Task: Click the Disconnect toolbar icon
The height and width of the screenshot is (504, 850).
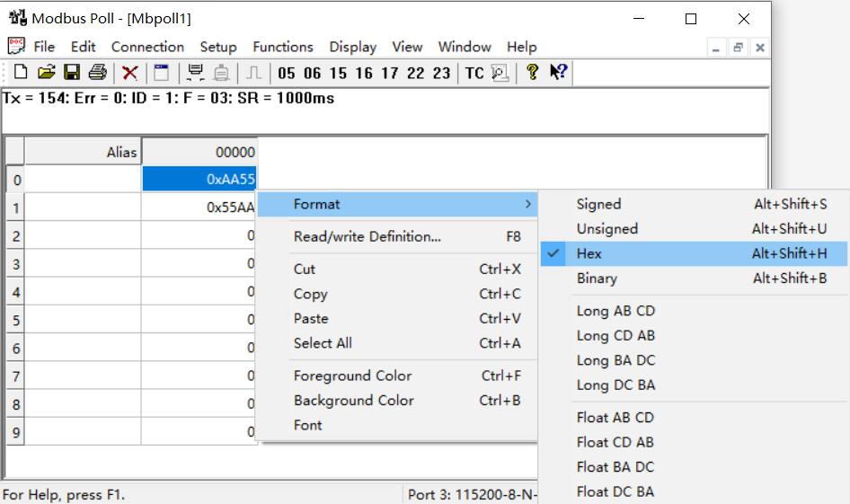Action: (221, 72)
